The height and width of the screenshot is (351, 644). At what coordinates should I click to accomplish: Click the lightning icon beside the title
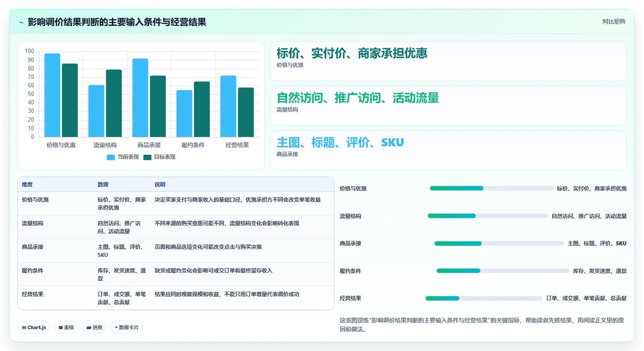click(x=21, y=22)
